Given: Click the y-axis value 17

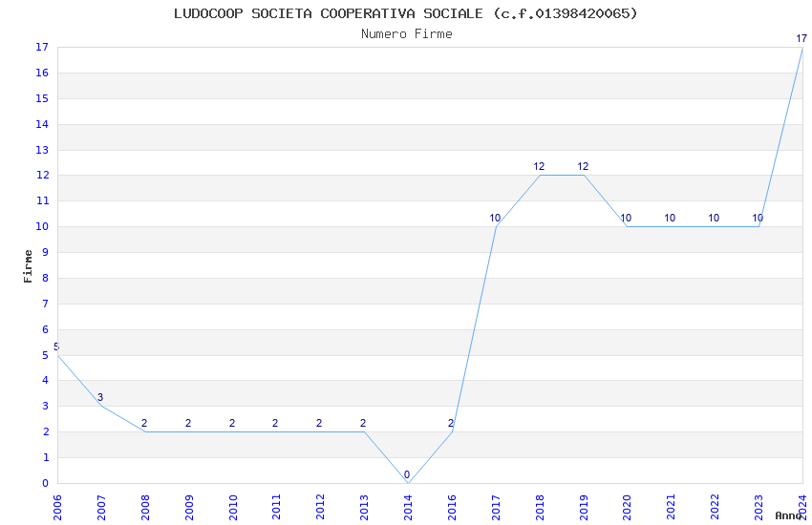Looking at the screenshot, I should point(42,47).
